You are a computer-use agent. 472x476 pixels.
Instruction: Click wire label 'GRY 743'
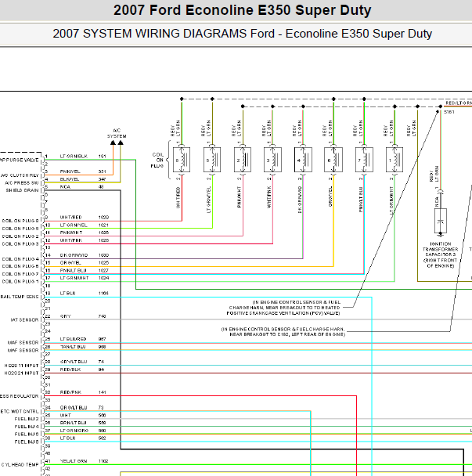(83, 316)
